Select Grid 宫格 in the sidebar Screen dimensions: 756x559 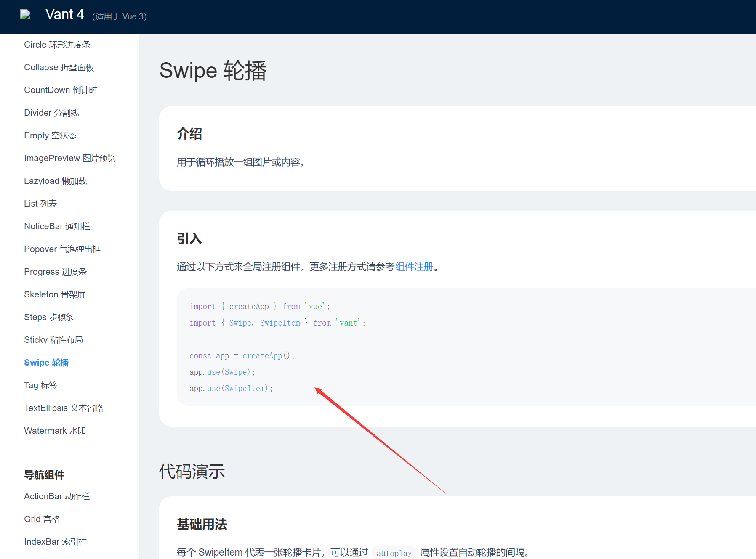coord(42,519)
